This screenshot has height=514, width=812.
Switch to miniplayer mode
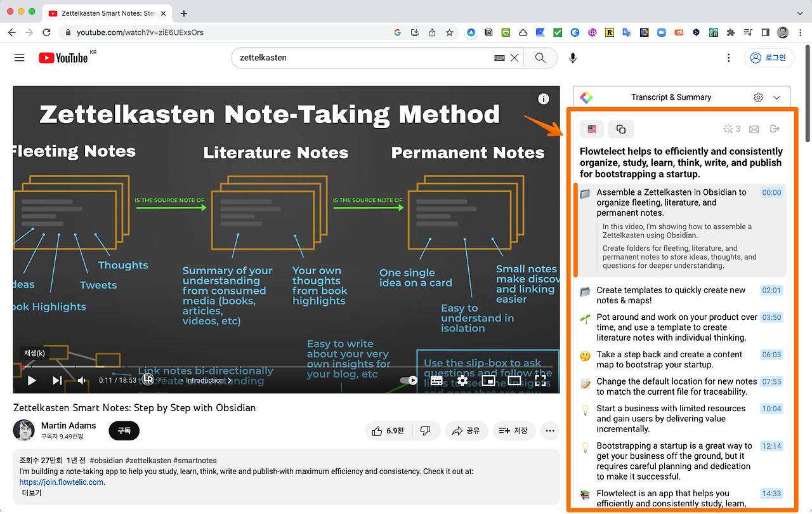pyautogui.click(x=488, y=380)
